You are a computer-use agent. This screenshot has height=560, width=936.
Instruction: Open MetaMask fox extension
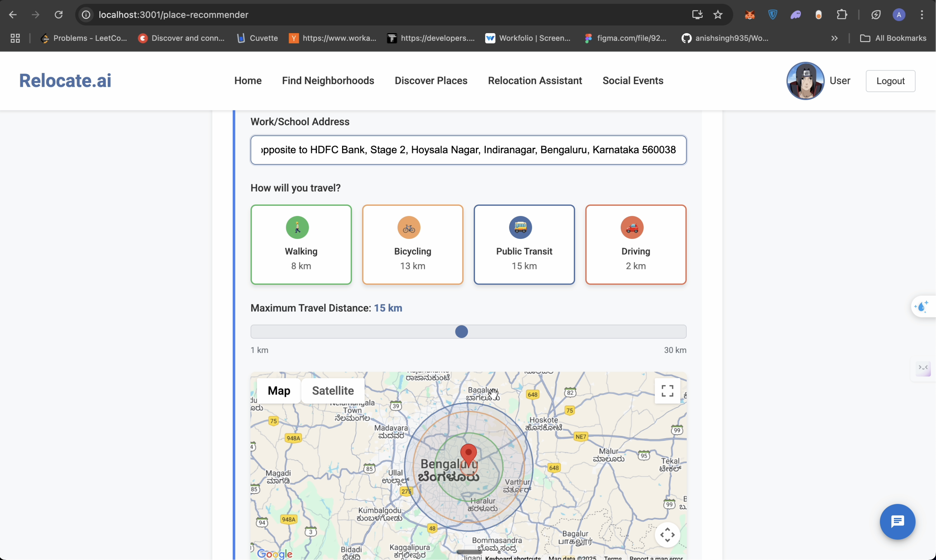pyautogui.click(x=749, y=15)
